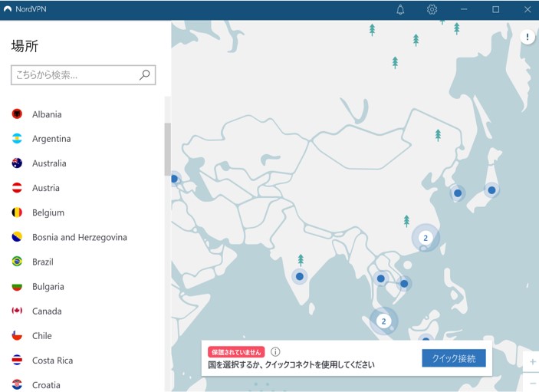The width and height of the screenshot is (539, 392).
Task: Click the info icon beside unprotected status
Action: pos(275,351)
